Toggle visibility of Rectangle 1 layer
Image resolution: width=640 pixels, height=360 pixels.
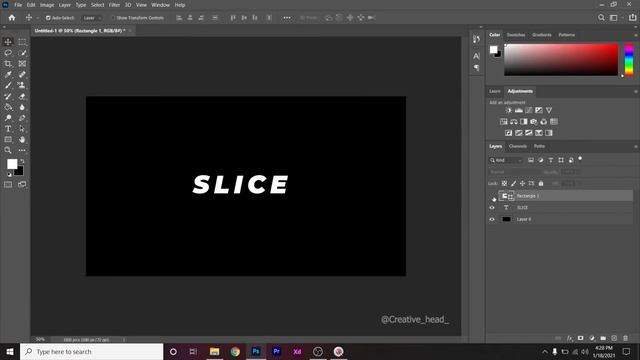tap(492, 196)
